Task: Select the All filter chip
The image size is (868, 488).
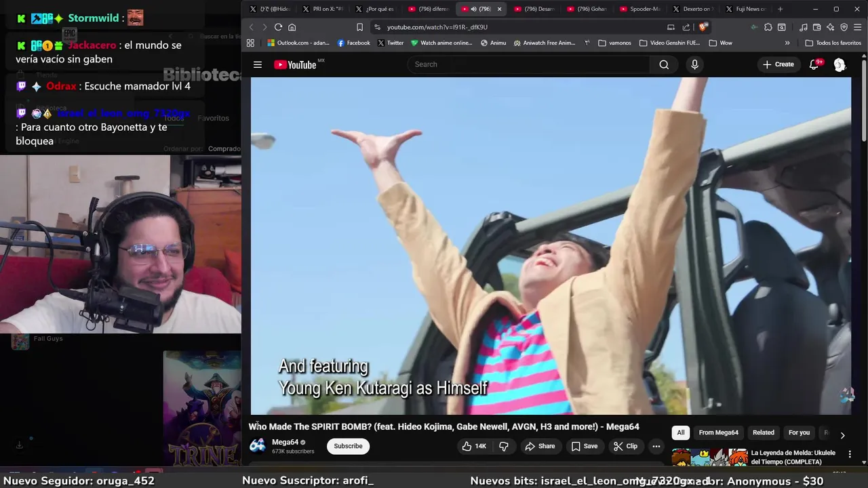Action: pos(680,432)
